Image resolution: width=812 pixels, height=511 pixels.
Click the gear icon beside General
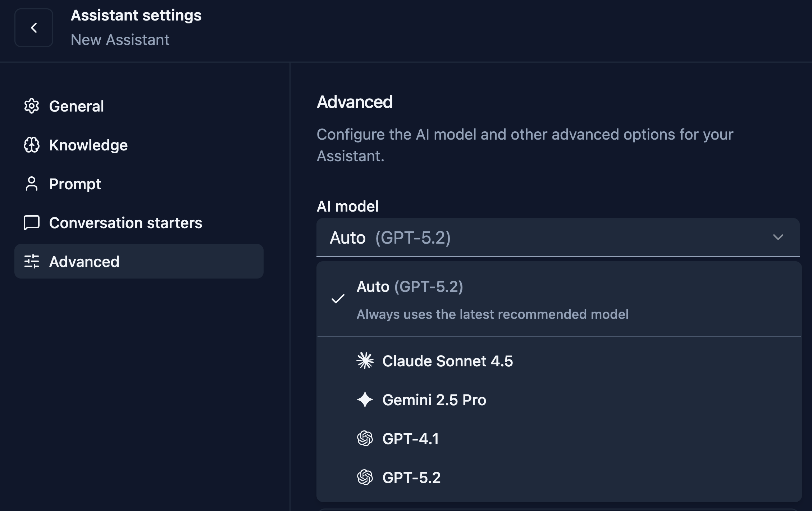32,106
